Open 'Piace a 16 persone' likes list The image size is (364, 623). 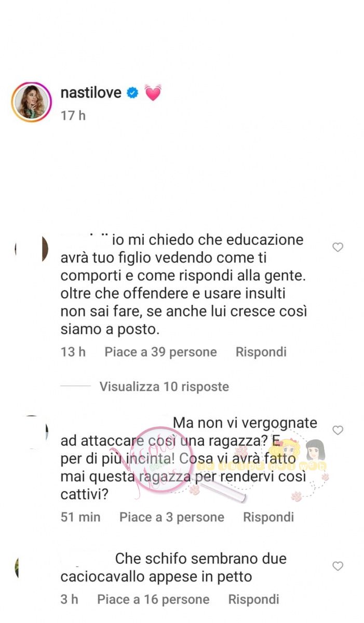(153, 599)
